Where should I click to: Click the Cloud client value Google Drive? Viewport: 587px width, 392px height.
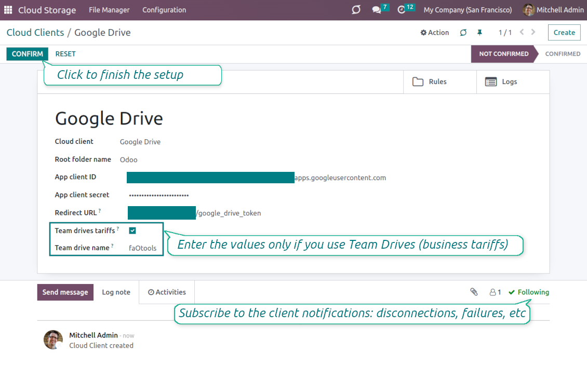coord(140,142)
